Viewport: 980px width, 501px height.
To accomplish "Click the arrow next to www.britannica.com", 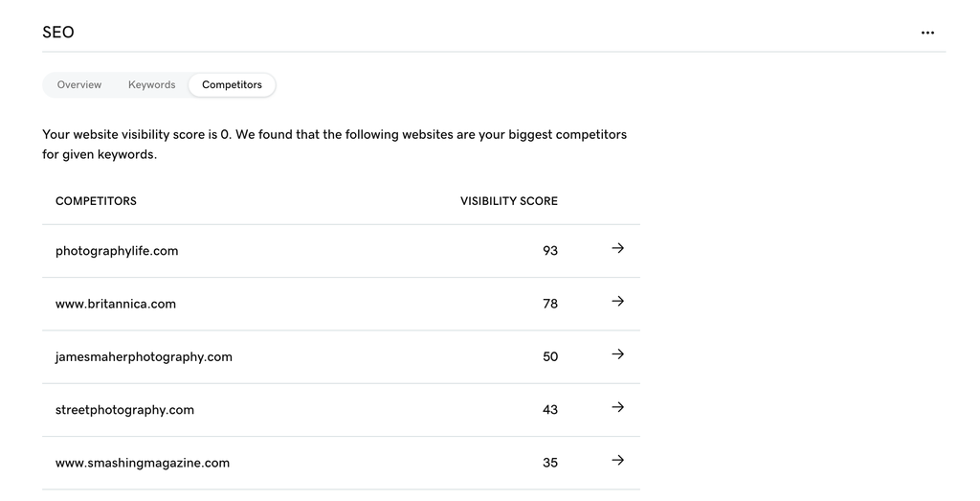I will click(x=617, y=302).
